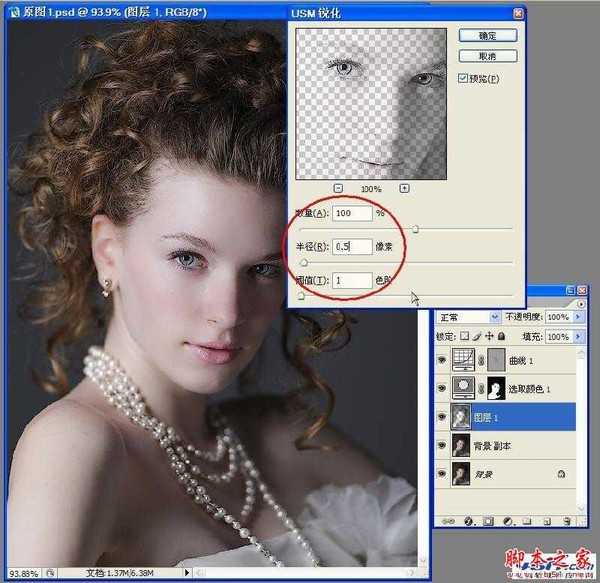600x583 pixels.
Task: Open the 不透明度 opacity slider arrow
Action: [581, 317]
